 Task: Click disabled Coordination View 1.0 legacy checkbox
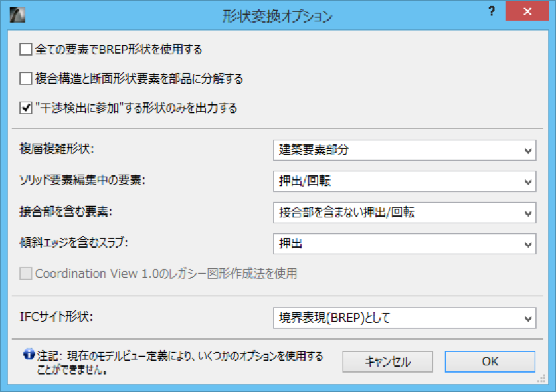click(x=25, y=274)
